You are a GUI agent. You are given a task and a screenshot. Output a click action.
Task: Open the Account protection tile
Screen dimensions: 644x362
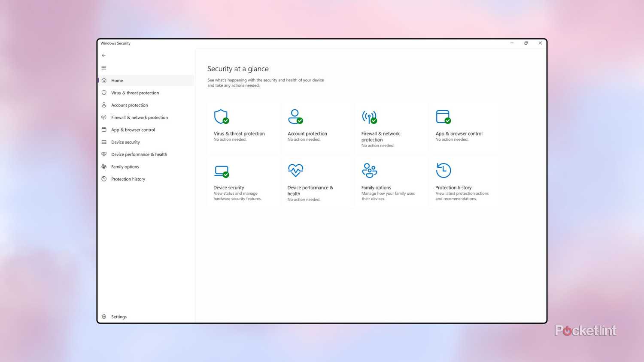click(x=318, y=127)
